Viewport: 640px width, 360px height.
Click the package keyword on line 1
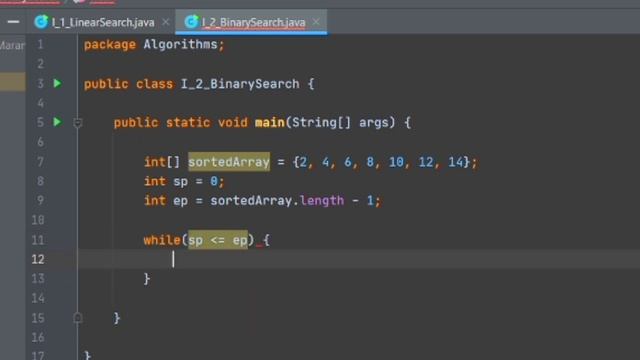(x=110, y=44)
